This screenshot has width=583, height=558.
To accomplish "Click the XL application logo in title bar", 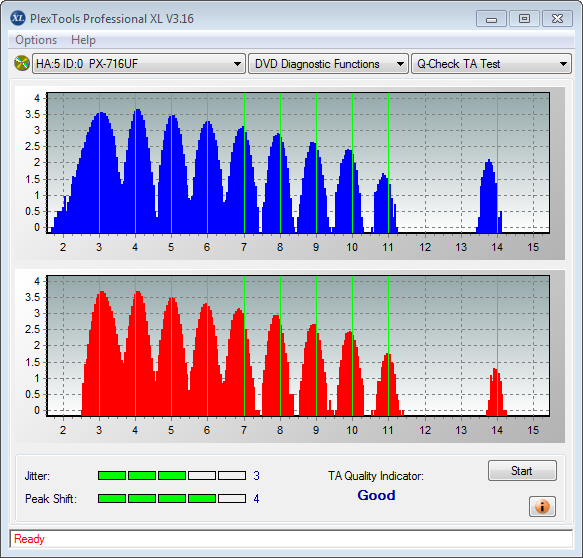I will coord(18,18).
